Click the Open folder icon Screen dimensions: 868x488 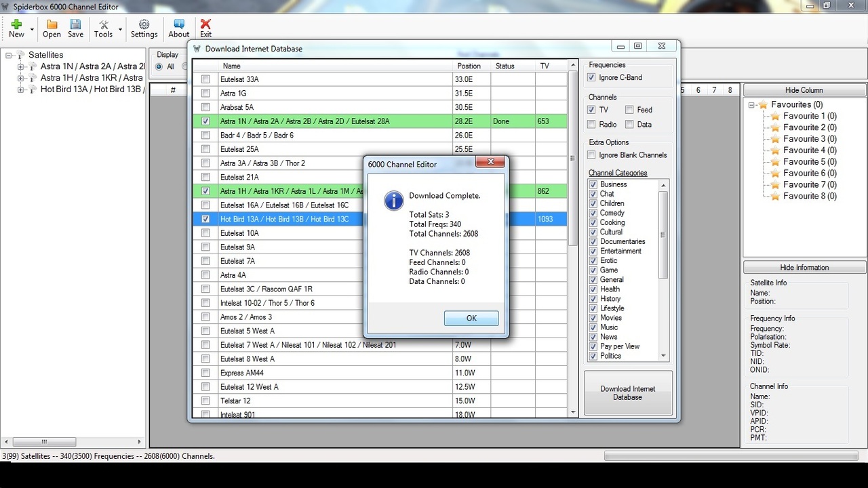pos(52,24)
